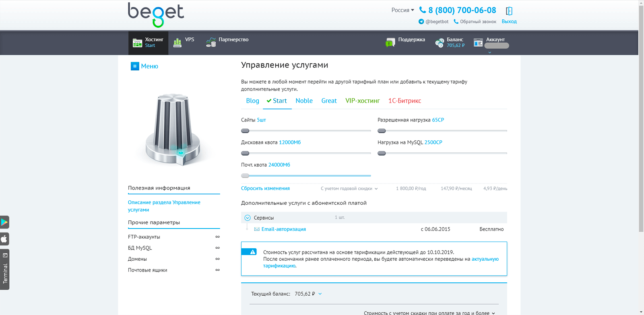Click the БД MySQL row
Image resolution: width=644 pixels, height=315 pixels.
(174, 248)
